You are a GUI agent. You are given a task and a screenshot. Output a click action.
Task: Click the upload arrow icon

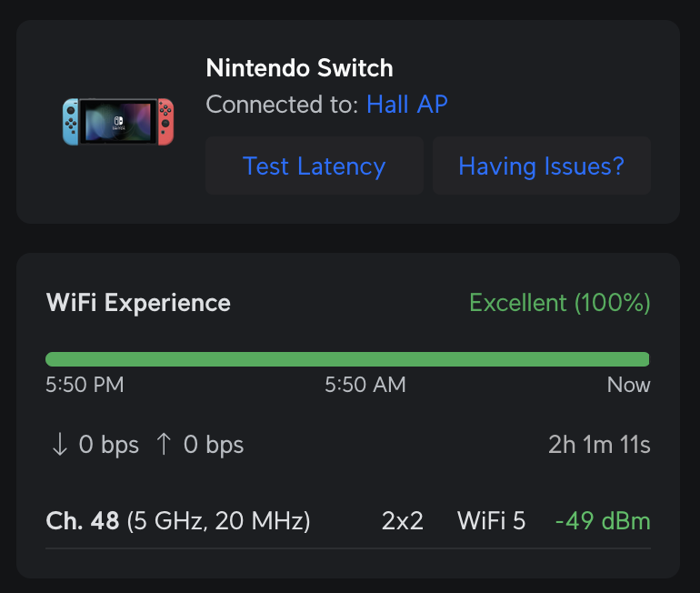(x=164, y=445)
